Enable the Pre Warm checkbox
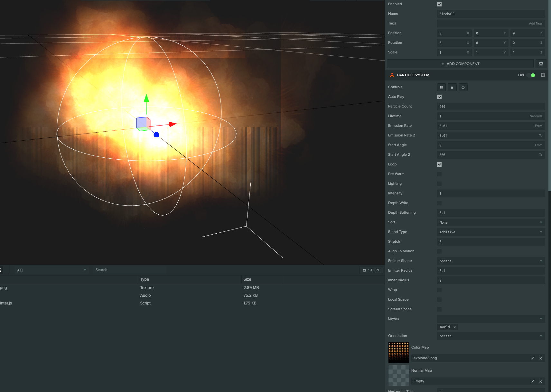This screenshot has width=551, height=392. (x=439, y=174)
